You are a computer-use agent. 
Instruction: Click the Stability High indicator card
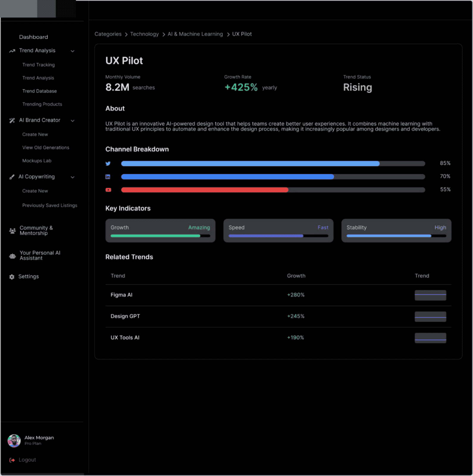pos(396,231)
